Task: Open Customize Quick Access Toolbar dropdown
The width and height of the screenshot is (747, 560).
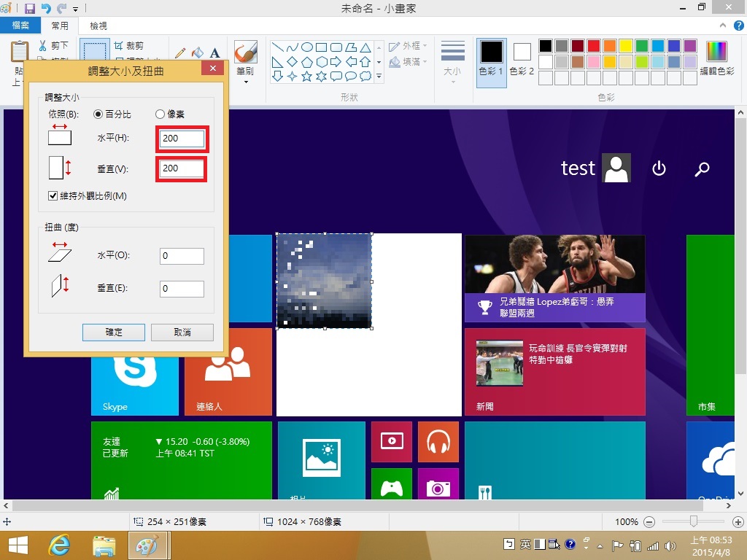Action: [76, 9]
